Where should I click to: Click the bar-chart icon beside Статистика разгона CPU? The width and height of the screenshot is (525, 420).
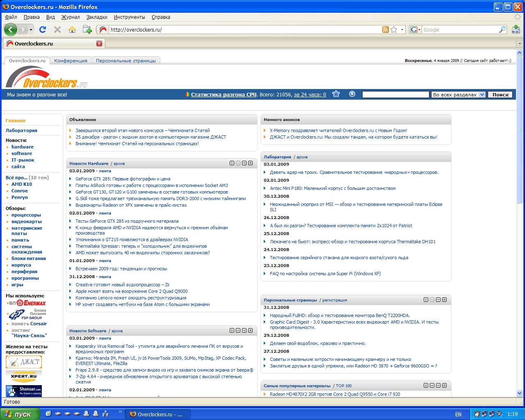187,94
